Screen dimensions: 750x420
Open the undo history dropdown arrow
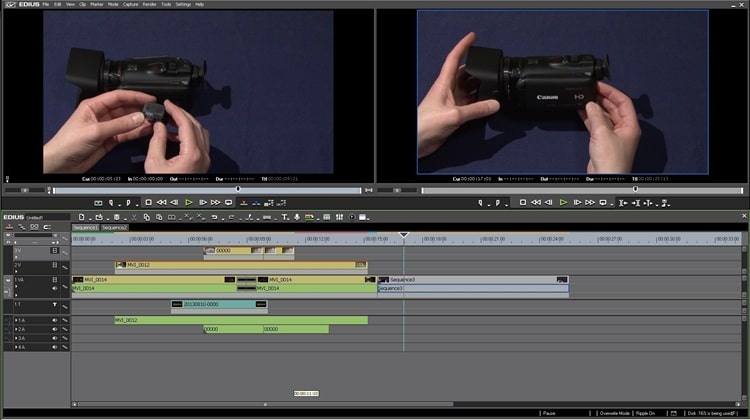point(222,219)
